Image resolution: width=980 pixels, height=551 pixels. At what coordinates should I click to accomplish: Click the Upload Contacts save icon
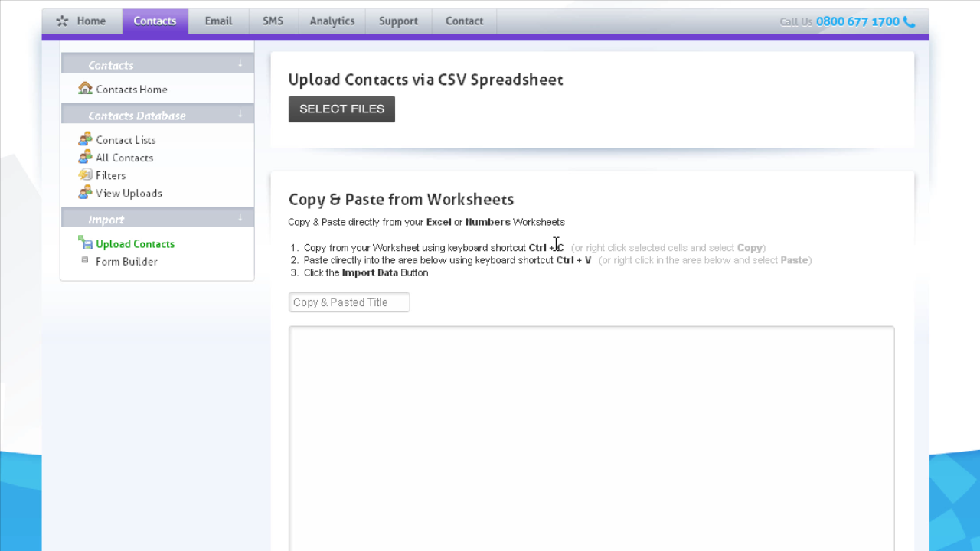click(85, 243)
